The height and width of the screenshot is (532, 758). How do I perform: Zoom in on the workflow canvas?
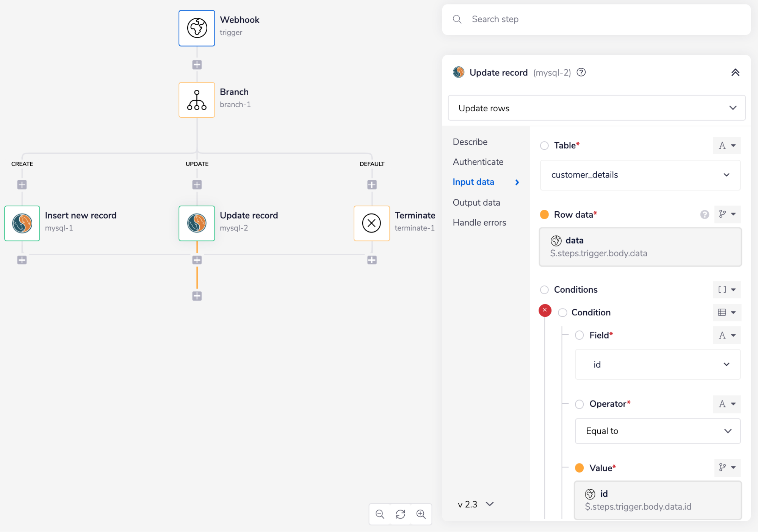421,514
